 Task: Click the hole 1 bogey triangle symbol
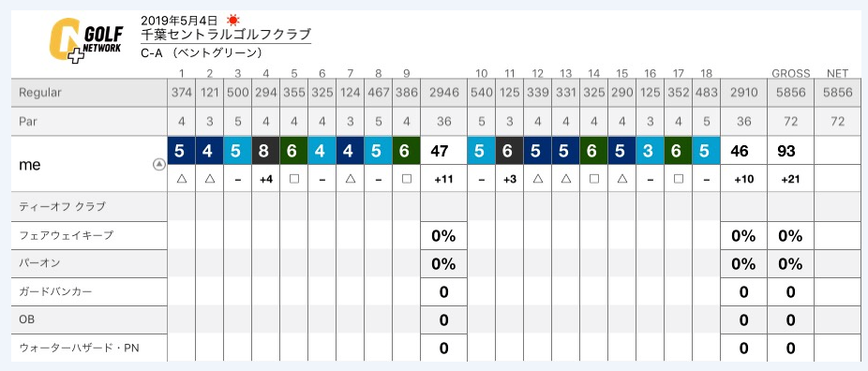click(x=181, y=180)
